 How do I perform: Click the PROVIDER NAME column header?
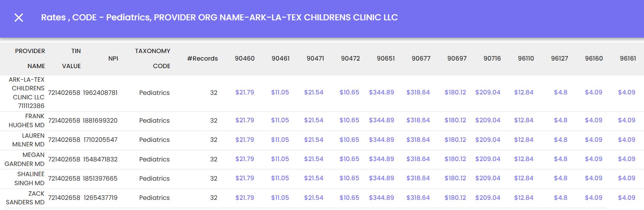[x=30, y=58]
